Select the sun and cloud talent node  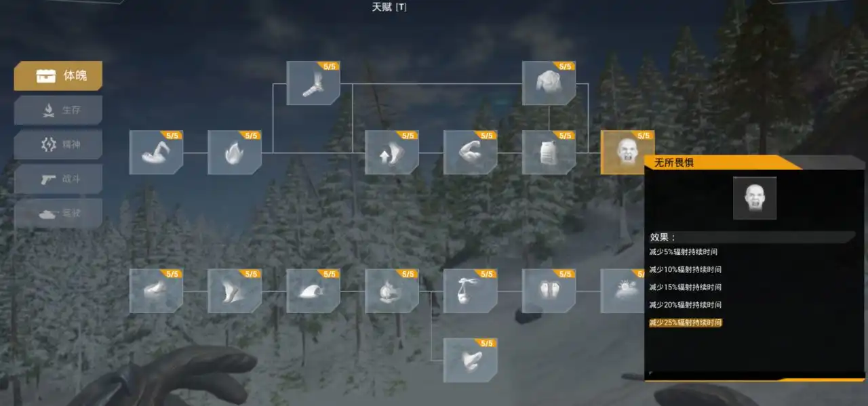(x=623, y=291)
